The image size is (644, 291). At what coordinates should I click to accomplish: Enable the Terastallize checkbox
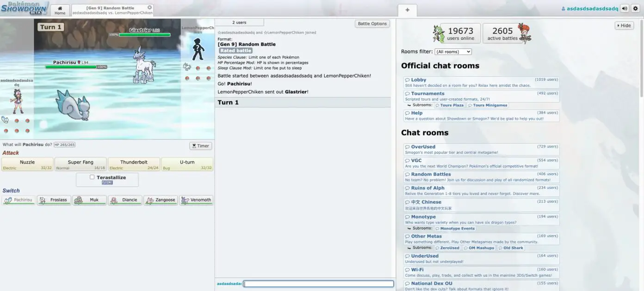coord(92,177)
